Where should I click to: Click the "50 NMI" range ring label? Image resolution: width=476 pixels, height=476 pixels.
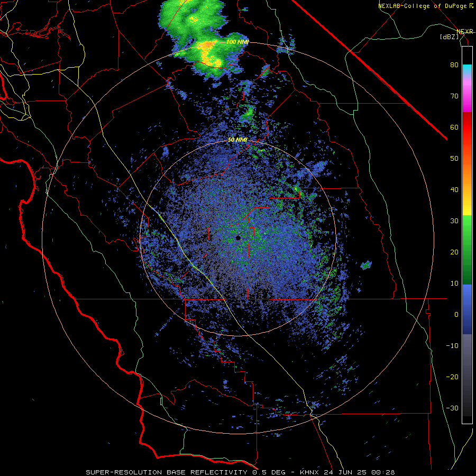(x=237, y=140)
